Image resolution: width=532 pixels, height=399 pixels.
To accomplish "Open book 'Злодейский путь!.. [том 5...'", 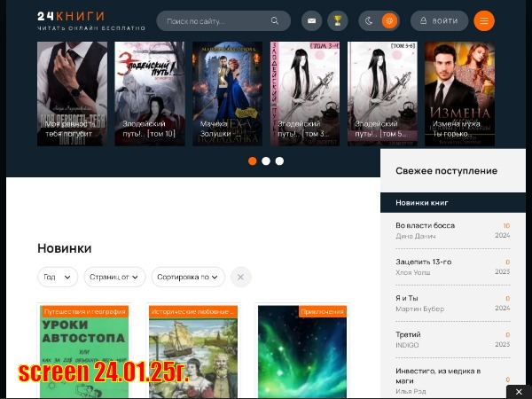I will coord(382,94).
